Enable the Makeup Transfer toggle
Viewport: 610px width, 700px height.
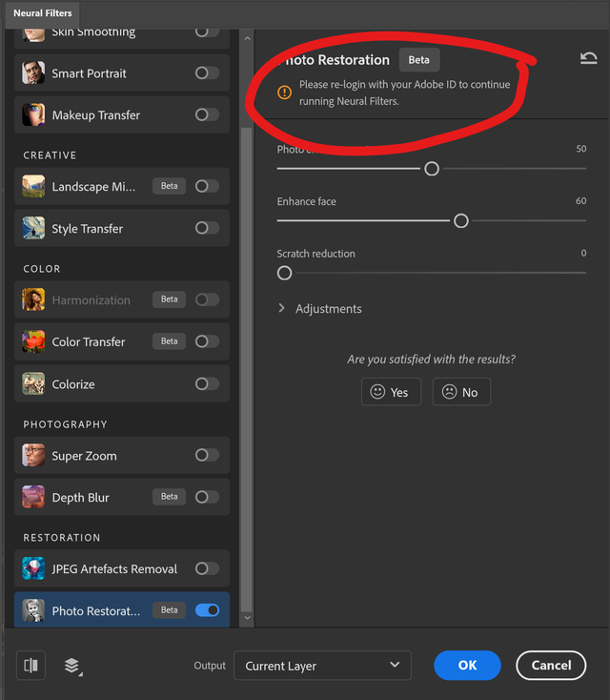[x=207, y=114]
